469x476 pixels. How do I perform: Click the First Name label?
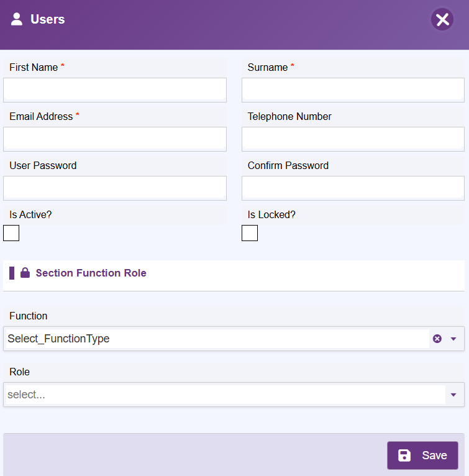tap(34, 67)
